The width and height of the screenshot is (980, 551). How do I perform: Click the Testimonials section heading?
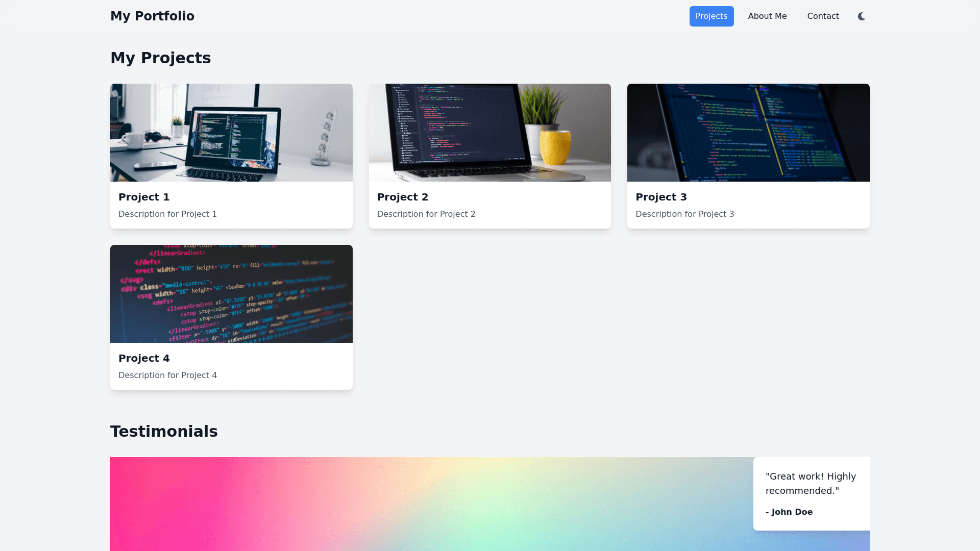click(164, 431)
